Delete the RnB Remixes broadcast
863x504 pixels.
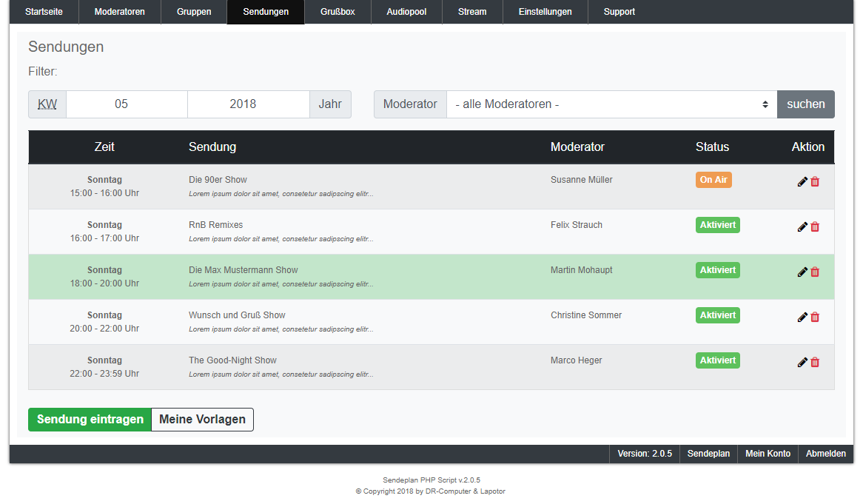pos(815,226)
